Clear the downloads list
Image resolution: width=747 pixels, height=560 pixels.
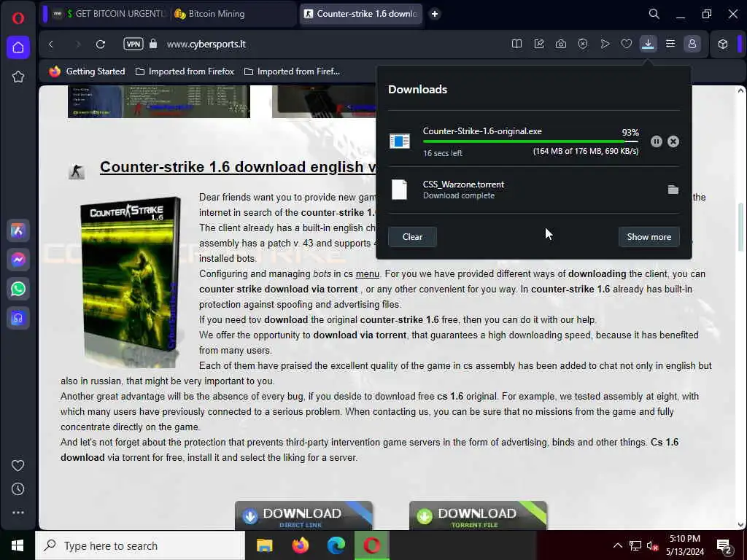412,237
